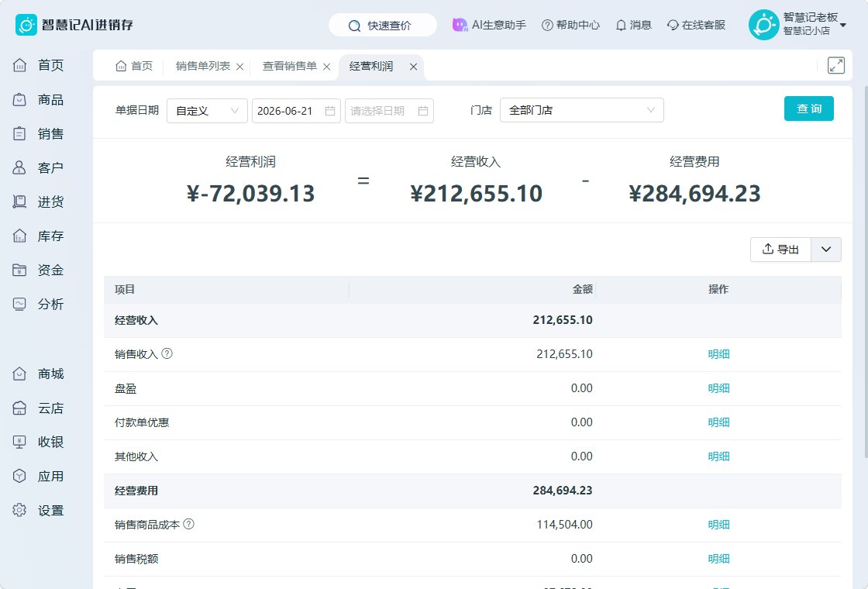Click the ¥-72,039.13 profit value
Screen dimensions: 868x589
tap(251, 193)
